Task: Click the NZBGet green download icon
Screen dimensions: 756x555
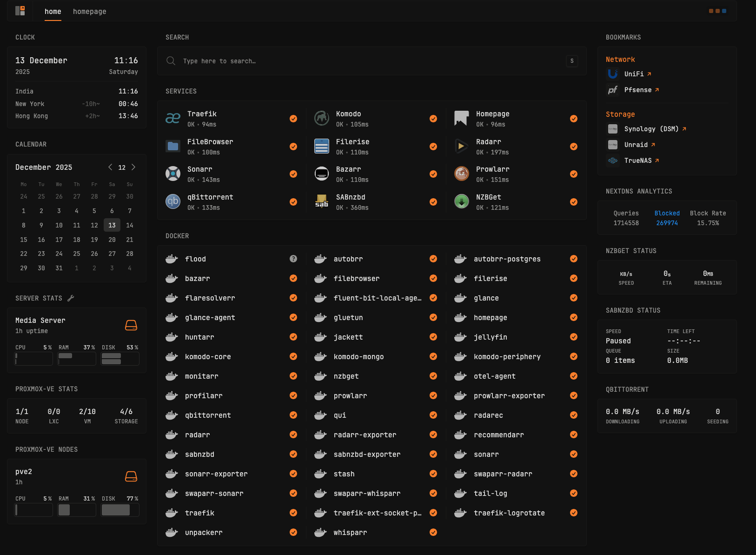Action: [x=462, y=202]
